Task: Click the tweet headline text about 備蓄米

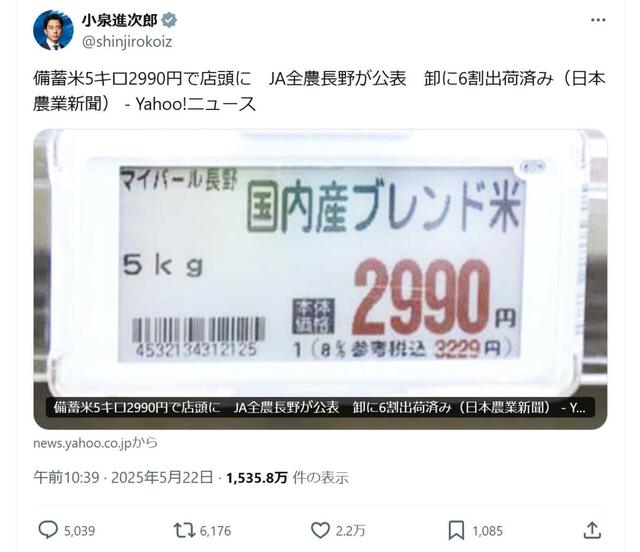Action: (319, 91)
